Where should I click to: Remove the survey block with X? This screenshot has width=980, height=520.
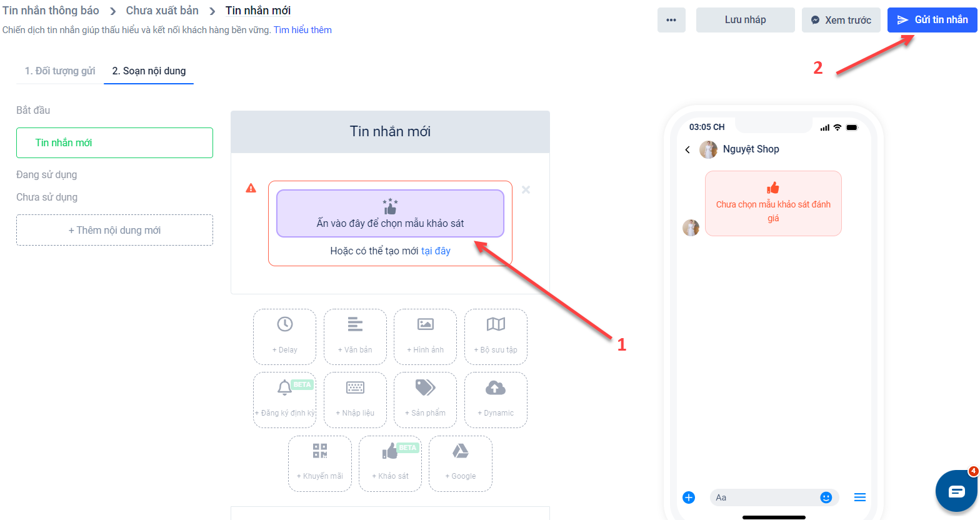click(x=526, y=189)
